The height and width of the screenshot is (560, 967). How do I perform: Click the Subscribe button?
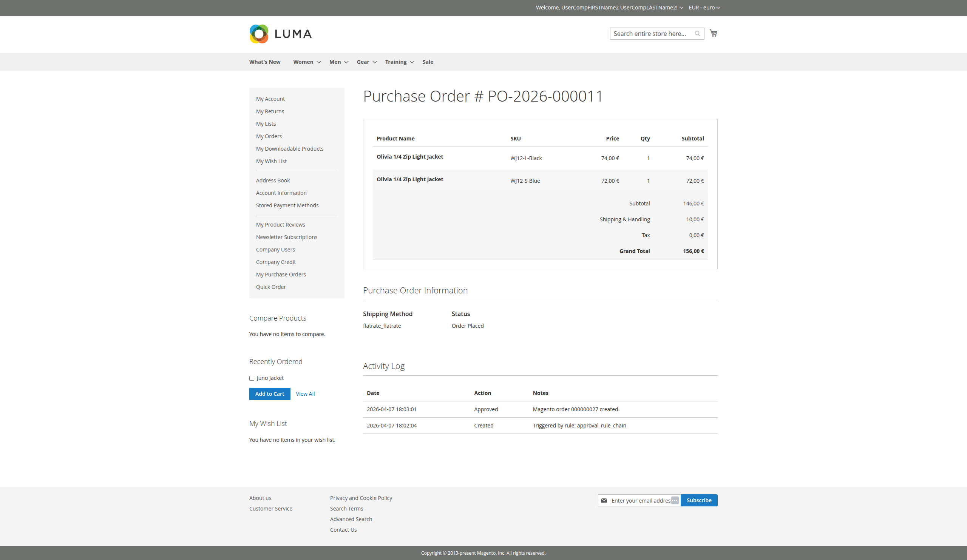click(x=699, y=500)
